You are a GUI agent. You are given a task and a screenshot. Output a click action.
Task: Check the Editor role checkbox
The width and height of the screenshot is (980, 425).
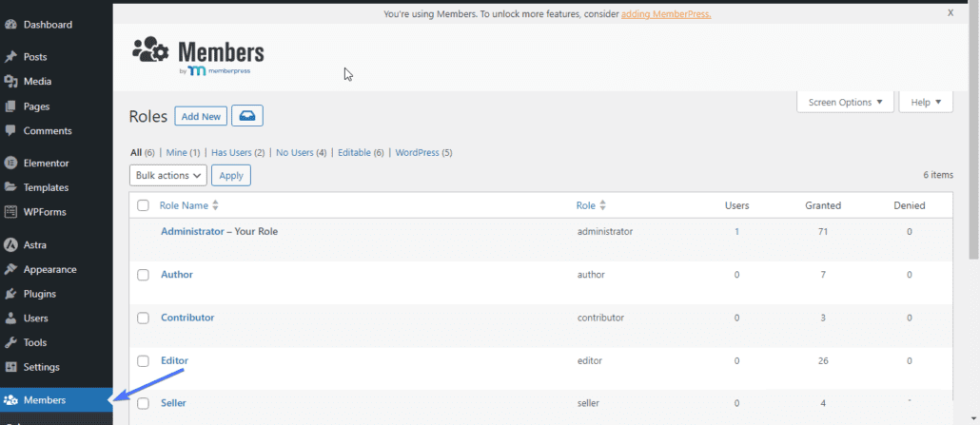coord(143,361)
